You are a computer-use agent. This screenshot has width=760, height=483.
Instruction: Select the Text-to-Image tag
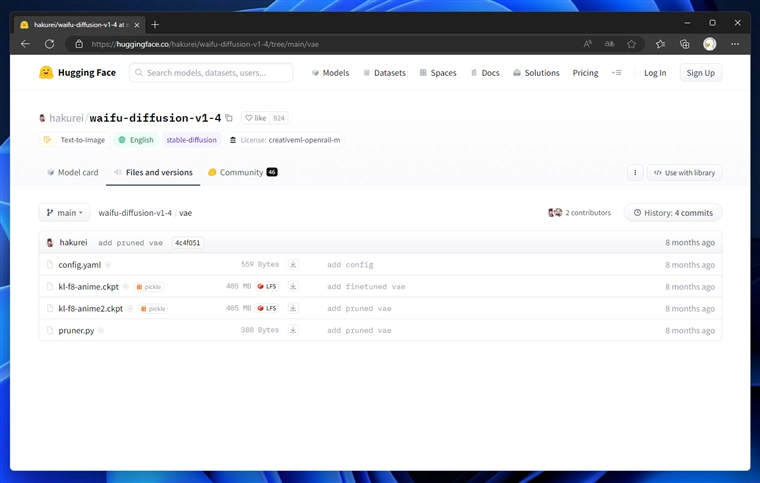pos(74,140)
